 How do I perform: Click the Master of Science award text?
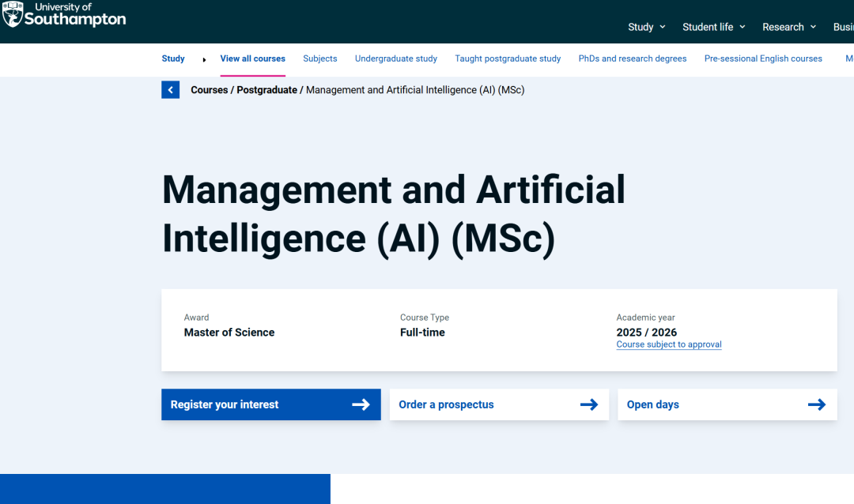click(229, 333)
